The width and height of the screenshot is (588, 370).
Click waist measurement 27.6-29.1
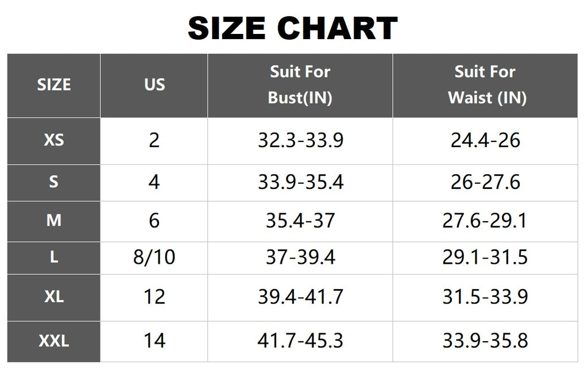[485, 221]
